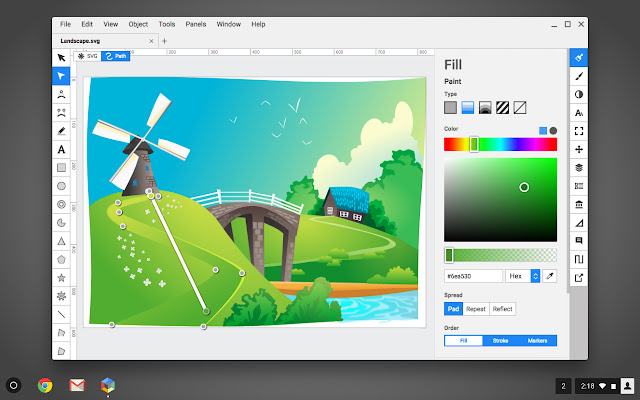Select the Star shape tool
Viewport: 640px width, 400px height.
click(x=61, y=278)
